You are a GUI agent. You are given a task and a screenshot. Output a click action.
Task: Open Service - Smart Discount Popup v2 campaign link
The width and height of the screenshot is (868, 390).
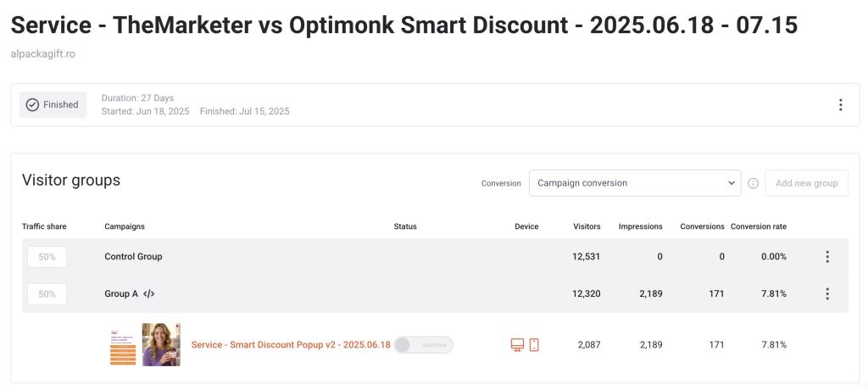[x=291, y=345]
